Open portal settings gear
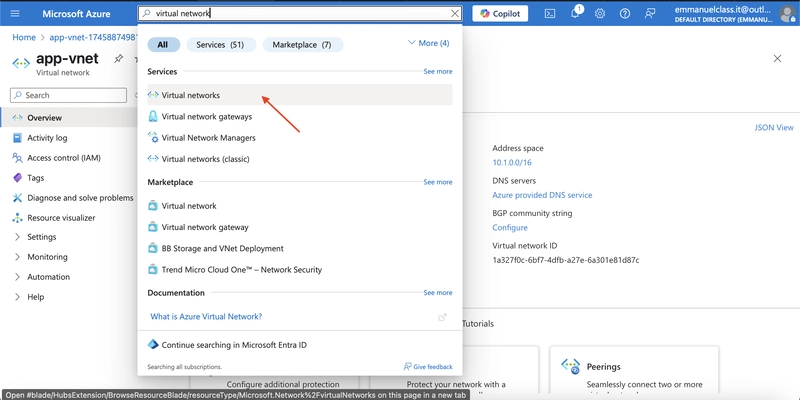Screen dimensions: 800x400 pyautogui.click(x=600, y=14)
